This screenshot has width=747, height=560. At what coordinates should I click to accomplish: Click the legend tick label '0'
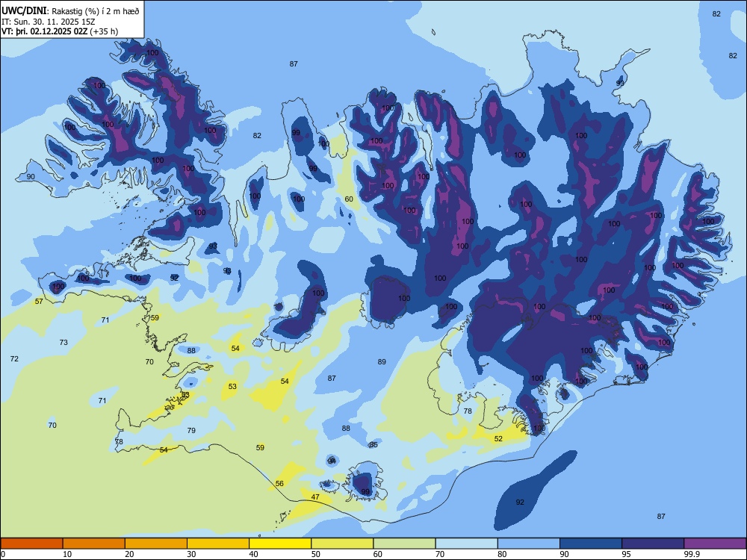point(3,554)
